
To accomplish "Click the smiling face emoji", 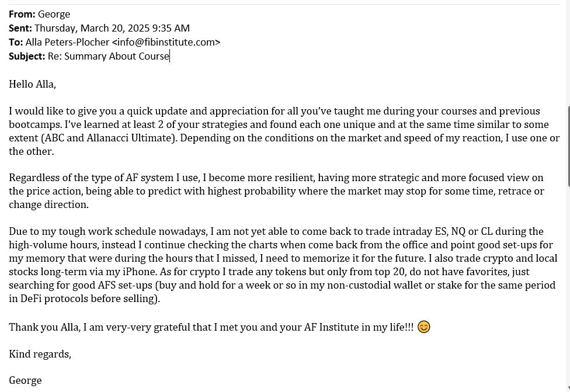I will point(424,327).
